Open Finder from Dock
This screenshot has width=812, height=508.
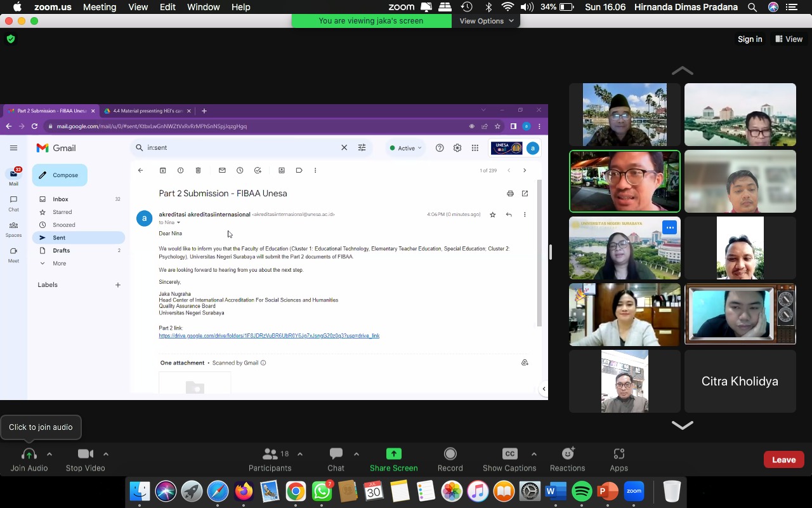click(140, 491)
